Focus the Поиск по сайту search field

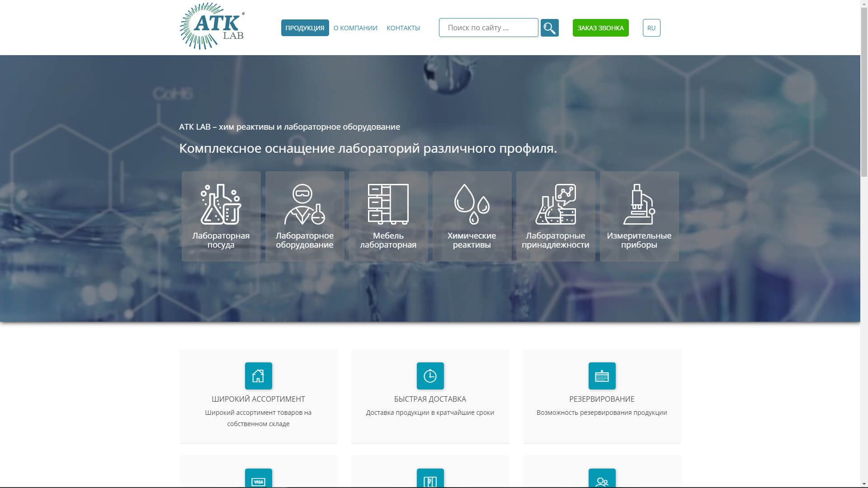(x=489, y=28)
